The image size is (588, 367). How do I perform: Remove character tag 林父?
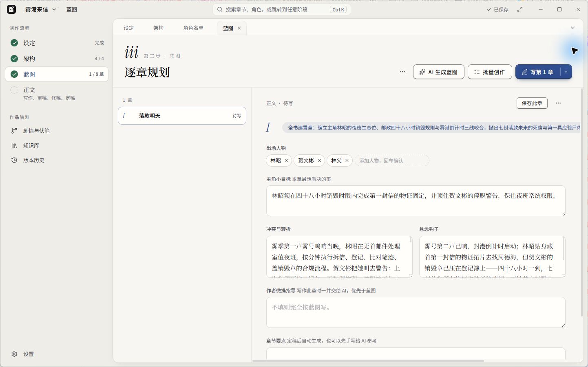coord(347,160)
